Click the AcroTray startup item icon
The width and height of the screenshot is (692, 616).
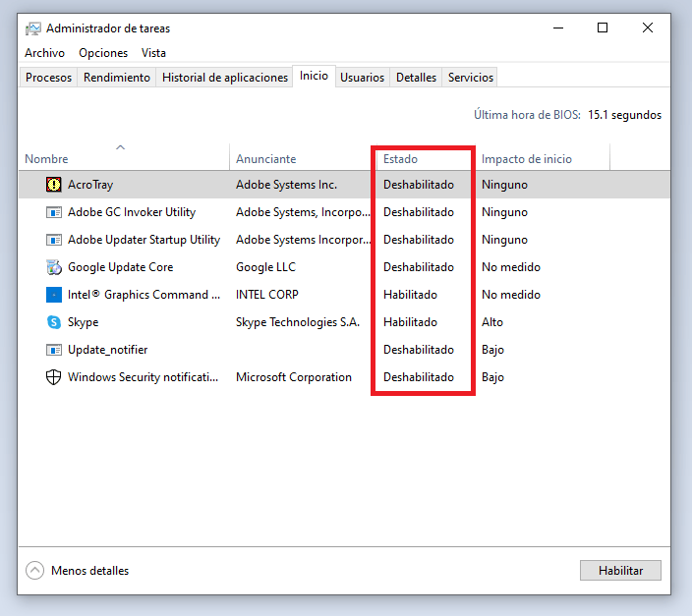click(54, 185)
